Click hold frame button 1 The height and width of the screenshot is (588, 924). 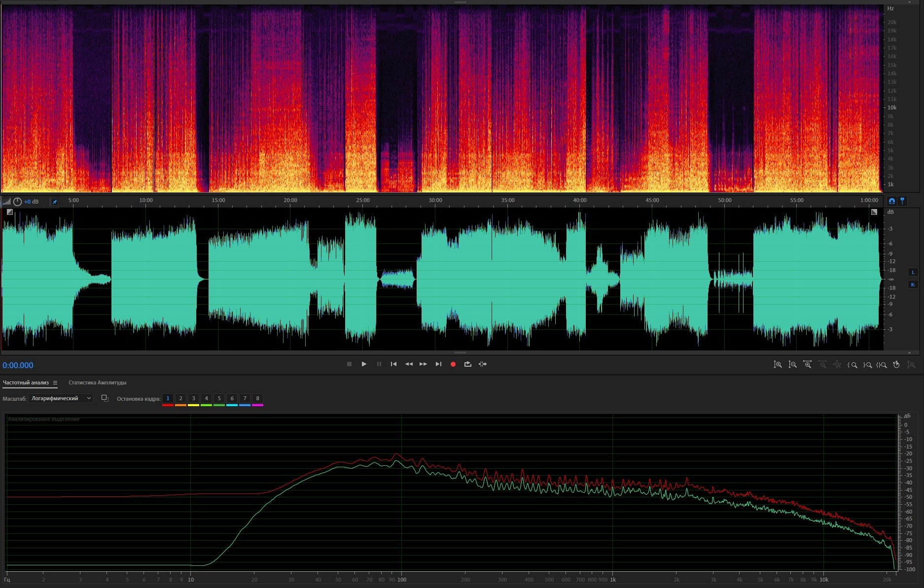pyautogui.click(x=168, y=398)
